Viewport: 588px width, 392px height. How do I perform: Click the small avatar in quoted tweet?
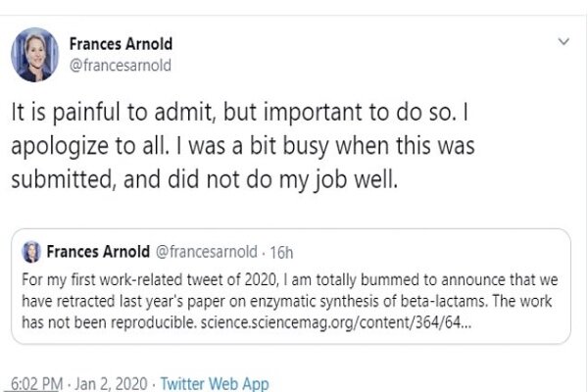tap(31, 252)
